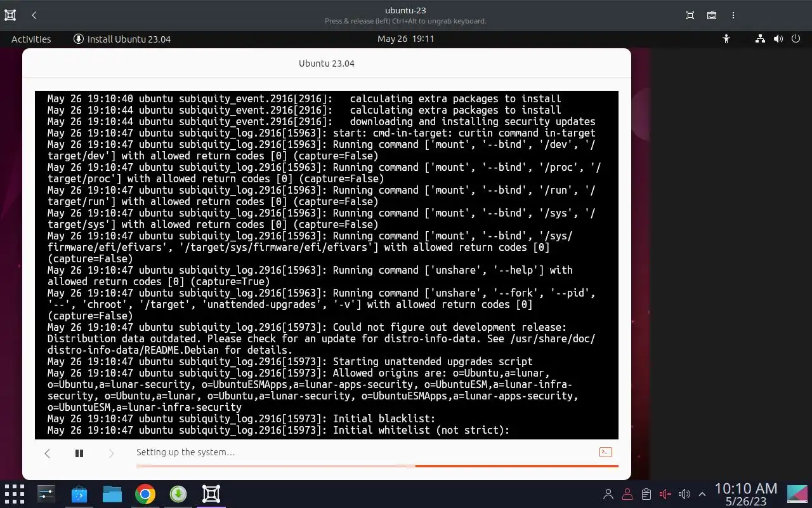The width and height of the screenshot is (812, 508).
Task: Open the host volume icon in system tray
Action: coord(684,494)
